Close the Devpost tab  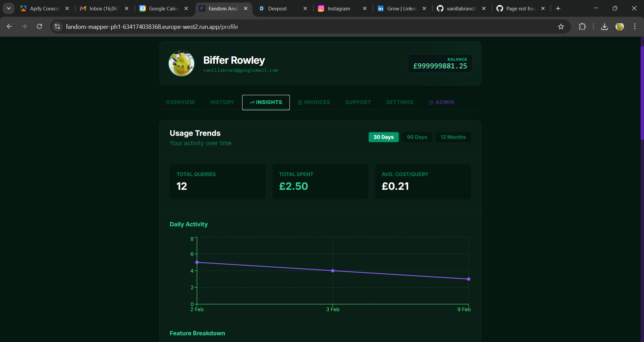tap(305, 8)
